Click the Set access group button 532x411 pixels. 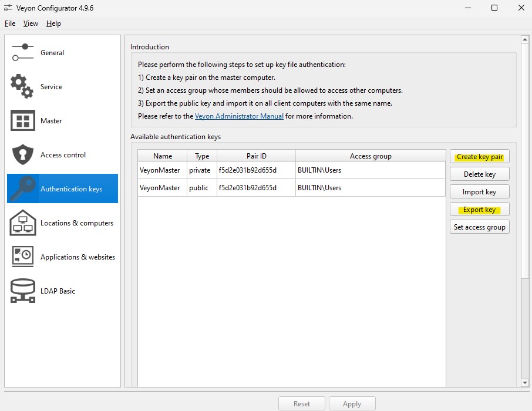[x=479, y=227]
